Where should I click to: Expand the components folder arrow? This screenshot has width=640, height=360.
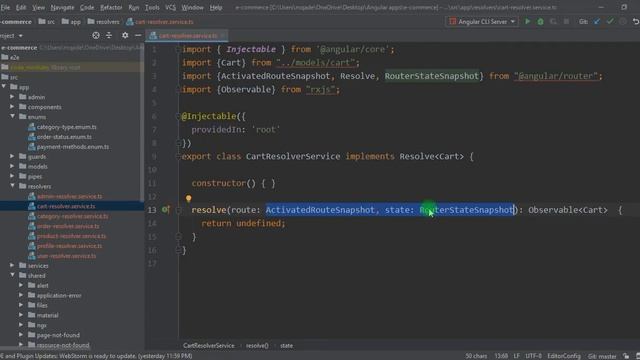[12, 107]
